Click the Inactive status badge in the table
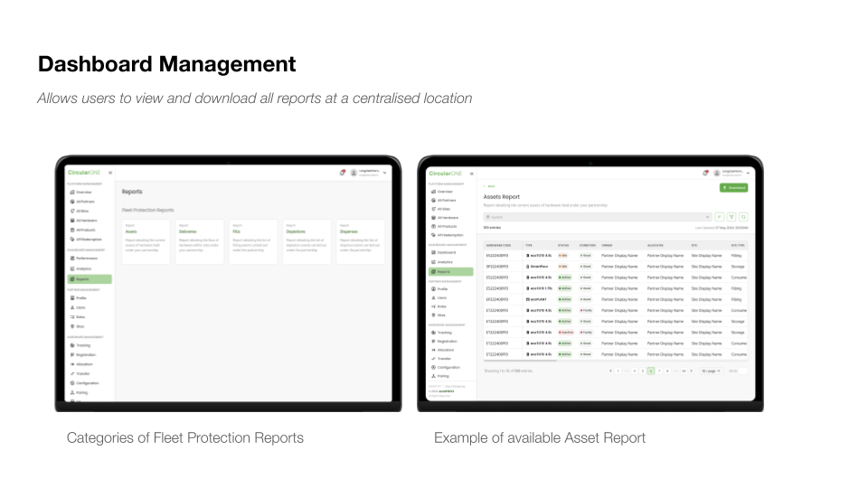The height and width of the screenshot is (488, 868). click(565, 333)
